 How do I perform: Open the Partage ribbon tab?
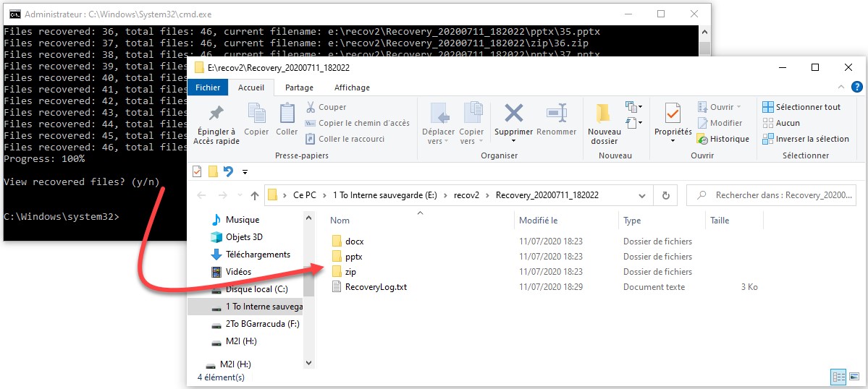click(x=299, y=87)
